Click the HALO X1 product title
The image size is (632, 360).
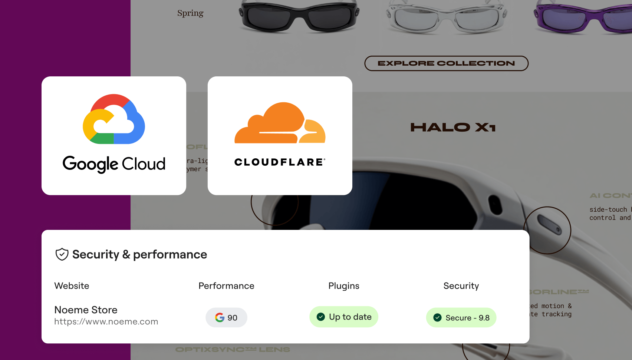pyautogui.click(x=453, y=127)
